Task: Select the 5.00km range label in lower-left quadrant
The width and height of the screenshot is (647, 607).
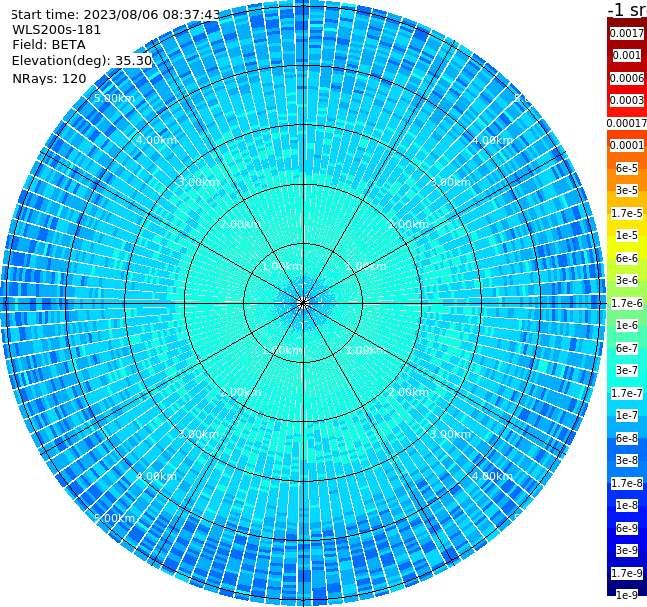Action: point(114,518)
